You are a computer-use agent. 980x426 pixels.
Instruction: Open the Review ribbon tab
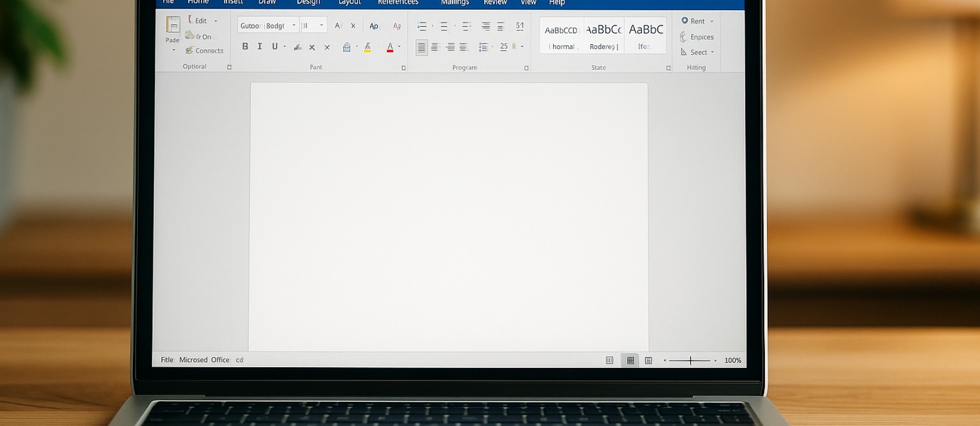click(x=495, y=3)
